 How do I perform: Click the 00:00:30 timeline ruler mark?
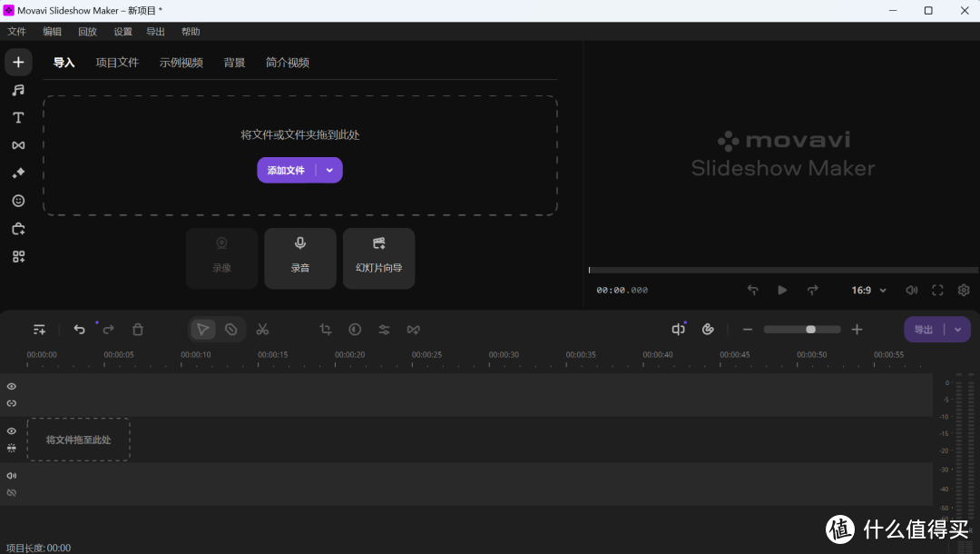point(504,354)
